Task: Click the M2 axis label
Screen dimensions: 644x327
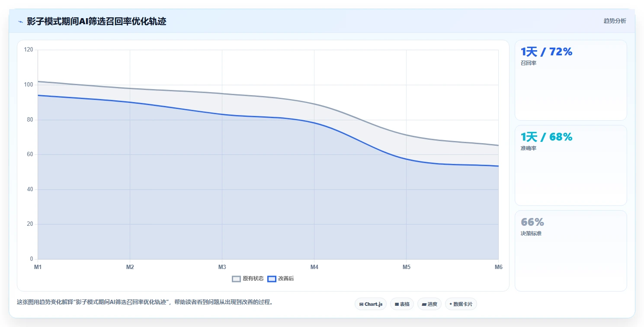Action: tap(130, 267)
